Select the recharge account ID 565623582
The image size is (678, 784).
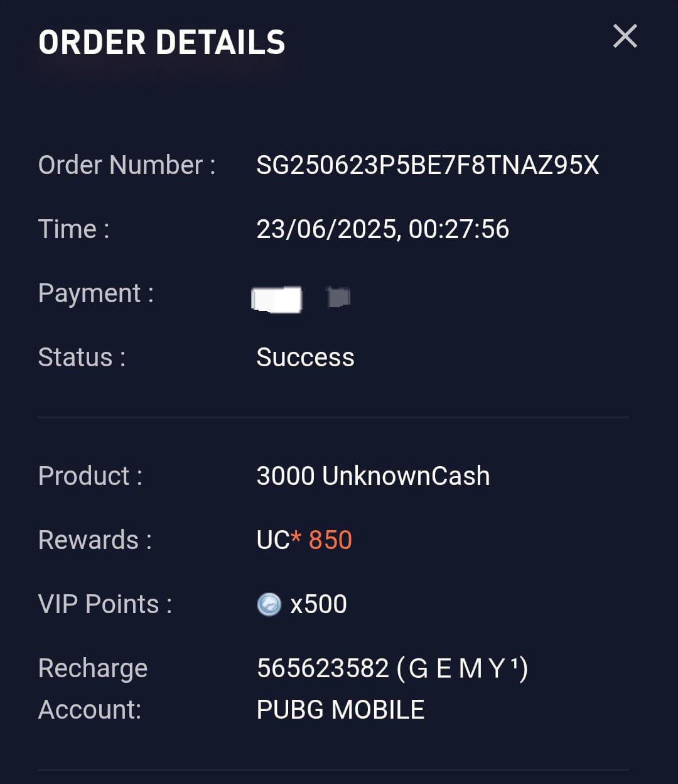323,668
